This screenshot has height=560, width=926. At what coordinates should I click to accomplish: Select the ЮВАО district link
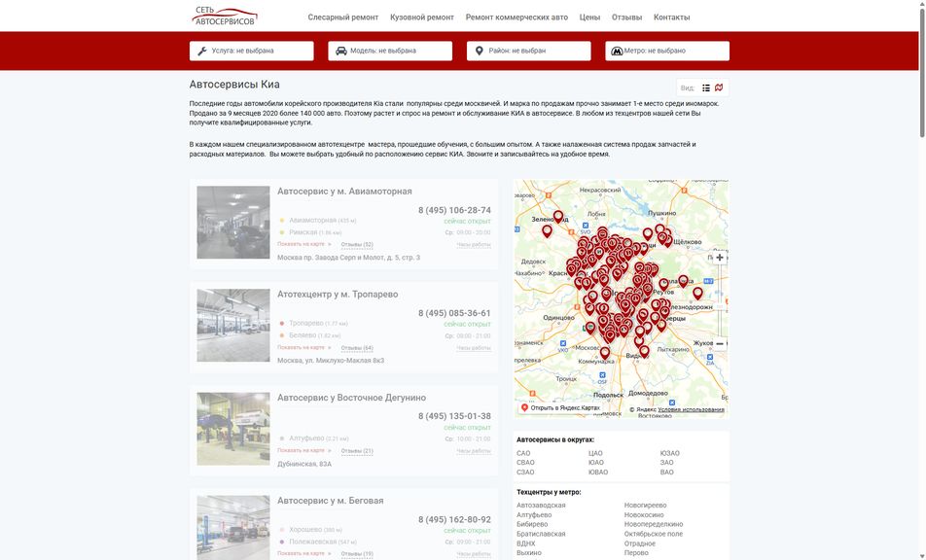pos(598,472)
